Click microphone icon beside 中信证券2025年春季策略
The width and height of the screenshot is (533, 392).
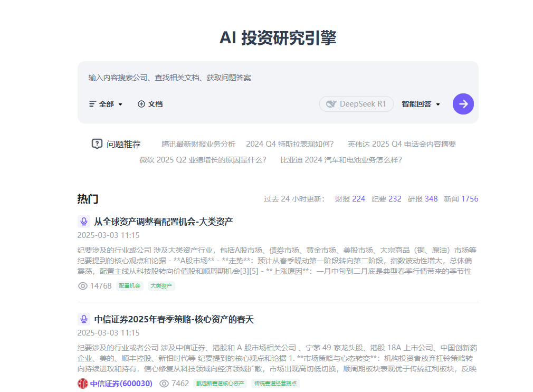(83, 319)
